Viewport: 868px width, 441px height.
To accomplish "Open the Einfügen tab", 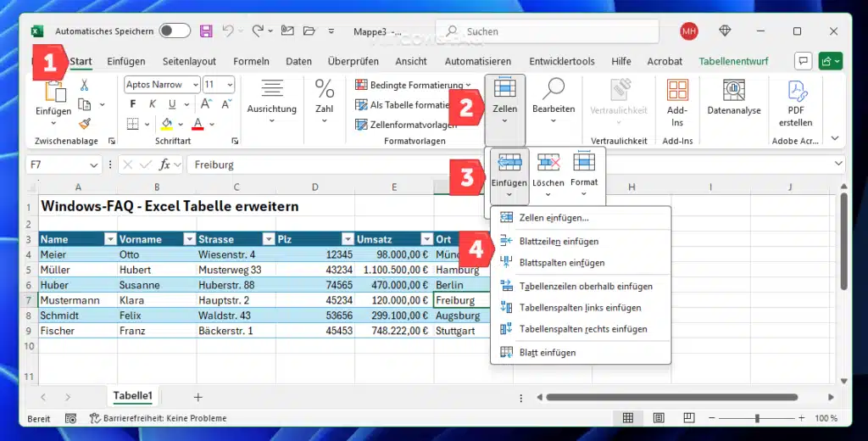I will (x=126, y=62).
